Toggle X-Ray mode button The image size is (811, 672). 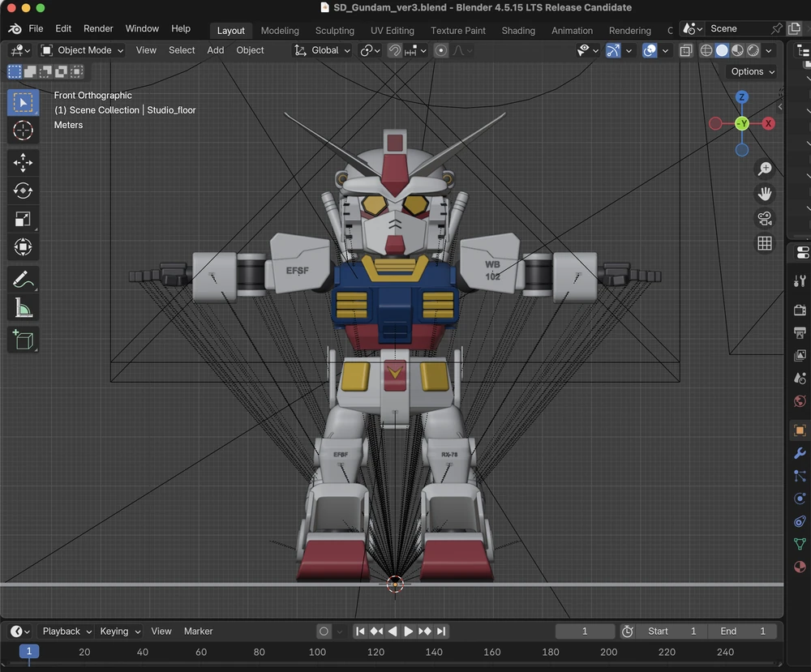click(686, 50)
